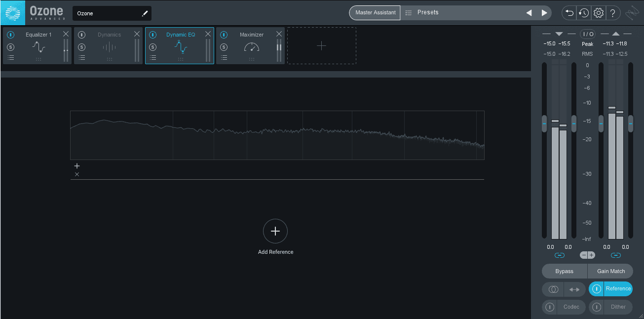The height and width of the screenshot is (319, 644).
Task: Open settings with the gear icon
Action: pos(599,13)
